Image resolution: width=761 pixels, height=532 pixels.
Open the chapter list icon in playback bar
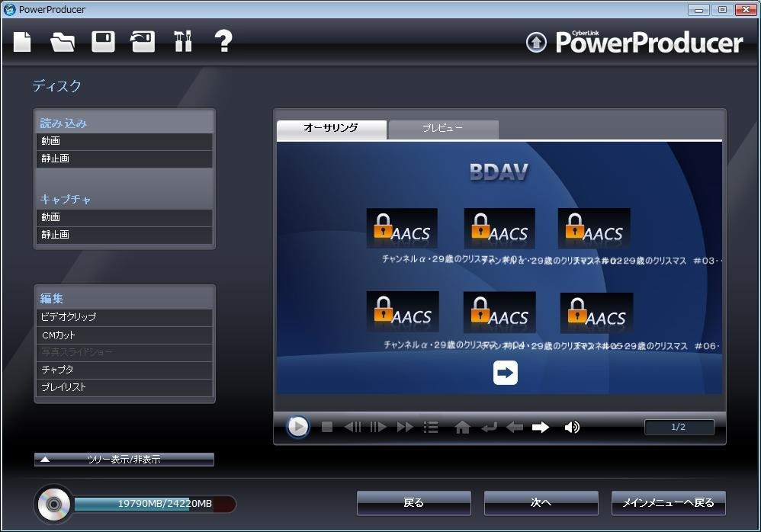click(431, 428)
